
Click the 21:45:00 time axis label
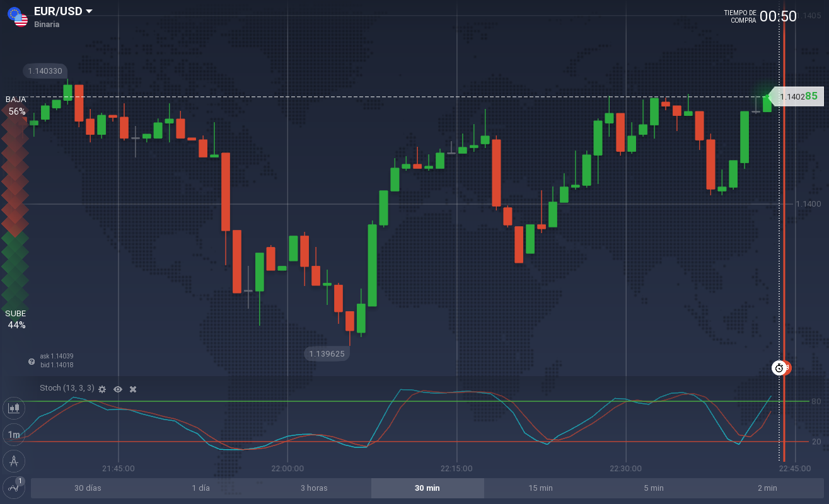point(119,468)
